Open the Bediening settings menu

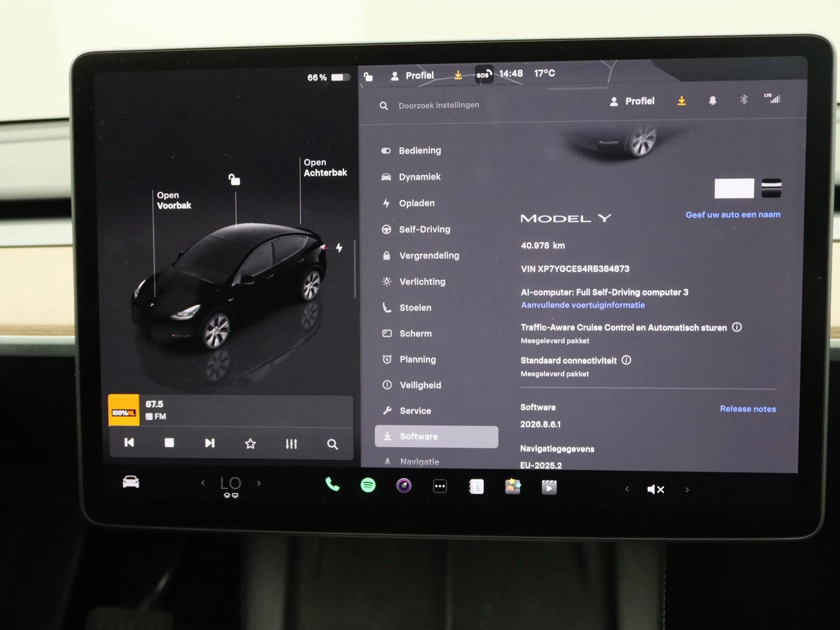click(x=411, y=150)
